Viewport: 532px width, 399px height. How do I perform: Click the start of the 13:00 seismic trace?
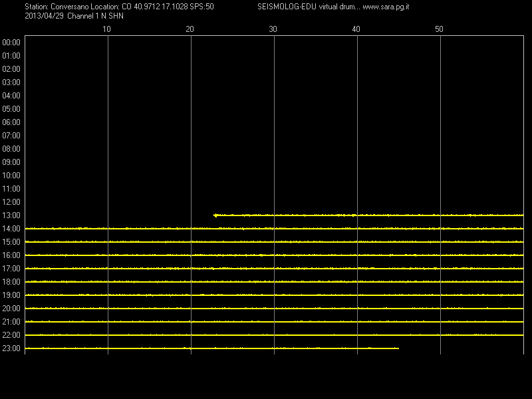click(215, 215)
